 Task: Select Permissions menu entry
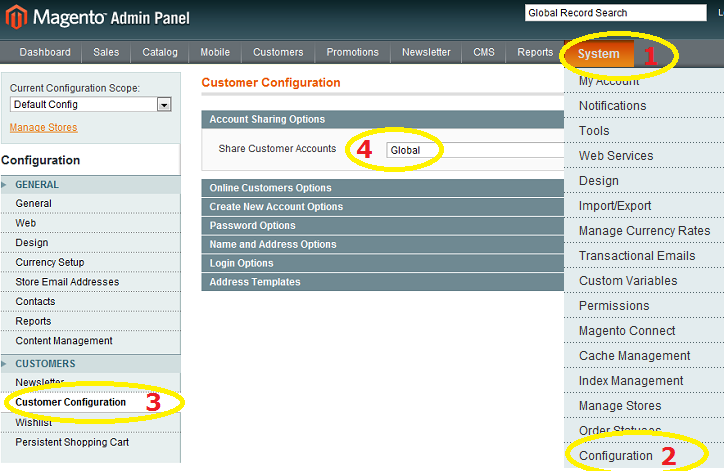coord(644,305)
